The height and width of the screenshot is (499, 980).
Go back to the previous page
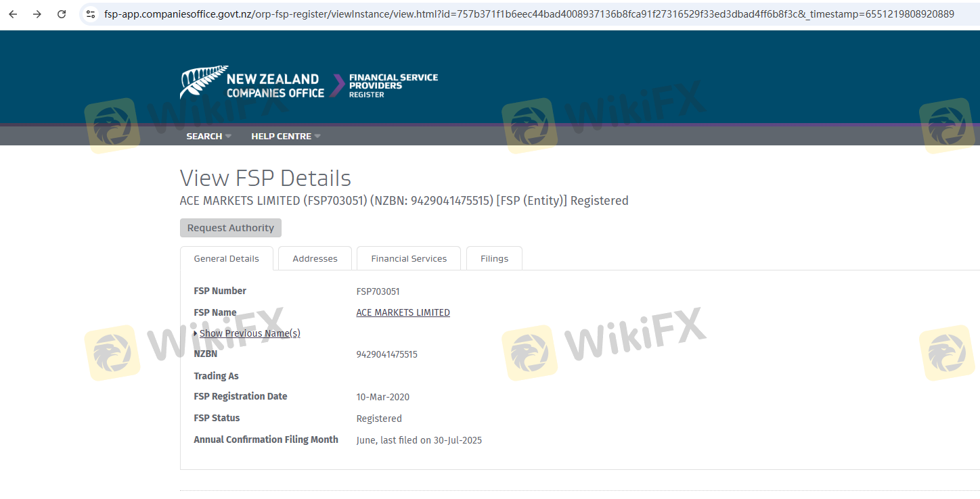pos(13,14)
